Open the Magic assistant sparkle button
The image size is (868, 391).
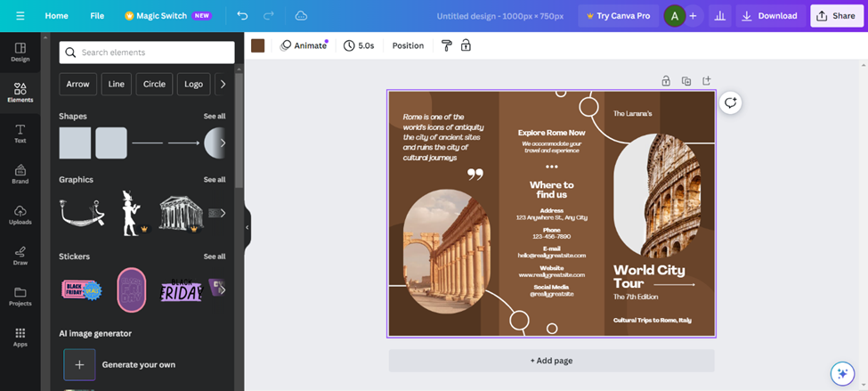point(842,374)
